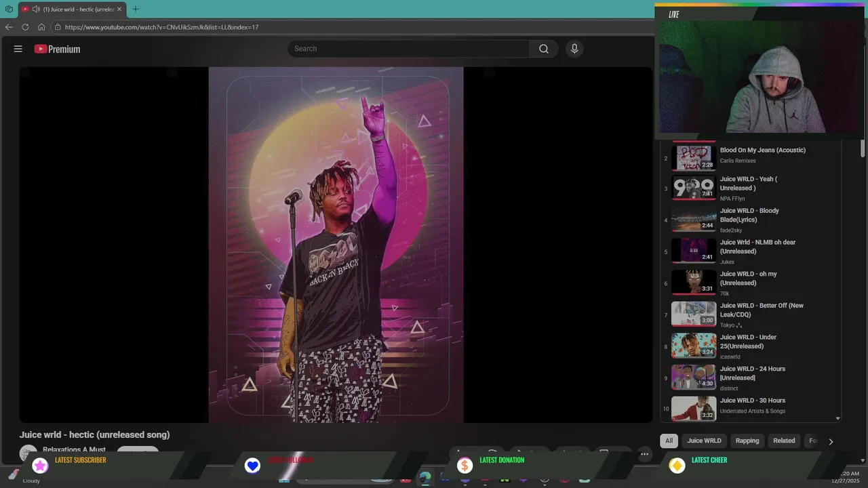The width and height of the screenshot is (868, 488).
Task: Click the playlist scroll-down arrow
Action: pyautogui.click(x=838, y=419)
